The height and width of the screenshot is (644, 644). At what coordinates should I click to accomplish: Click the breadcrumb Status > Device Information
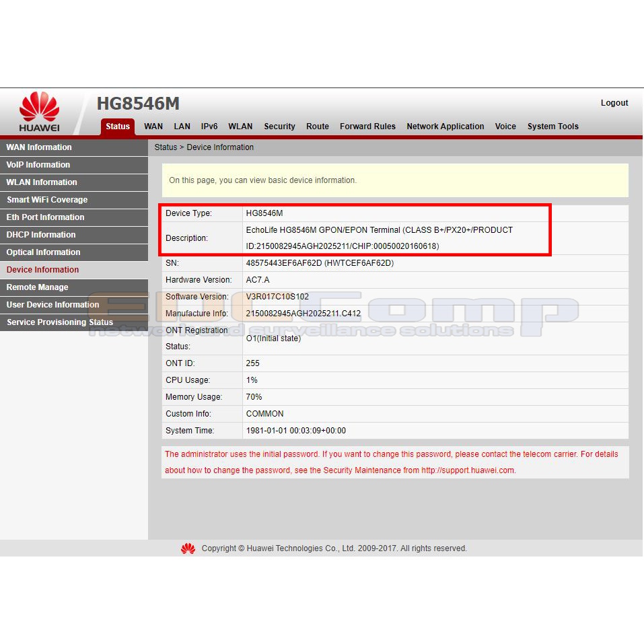point(204,147)
